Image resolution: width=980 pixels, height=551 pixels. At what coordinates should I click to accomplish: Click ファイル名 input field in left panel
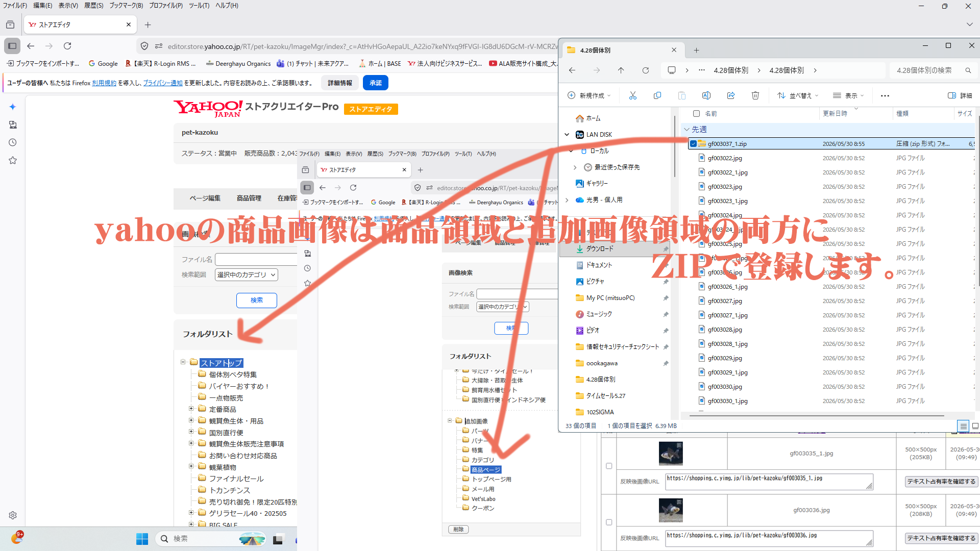(256, 260)
